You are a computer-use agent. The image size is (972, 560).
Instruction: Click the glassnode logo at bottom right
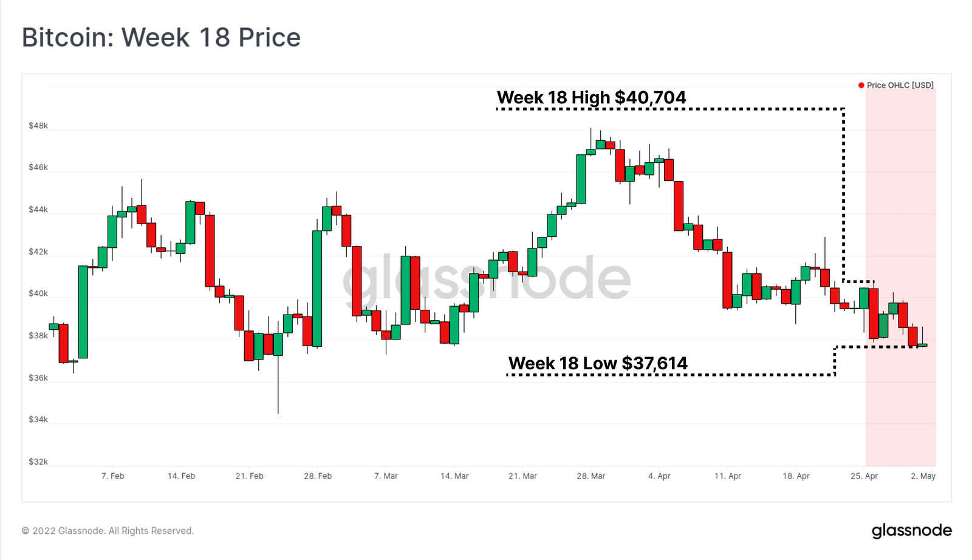(x=912, y=531)
